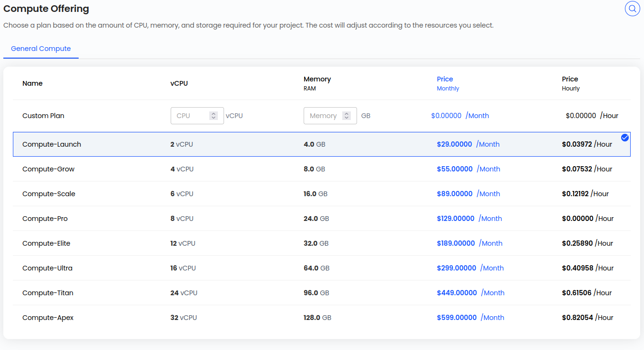Viewport: 644px width, 350px height.
Task: Select the Compute-Elite plan
Action: pos(322,243)
